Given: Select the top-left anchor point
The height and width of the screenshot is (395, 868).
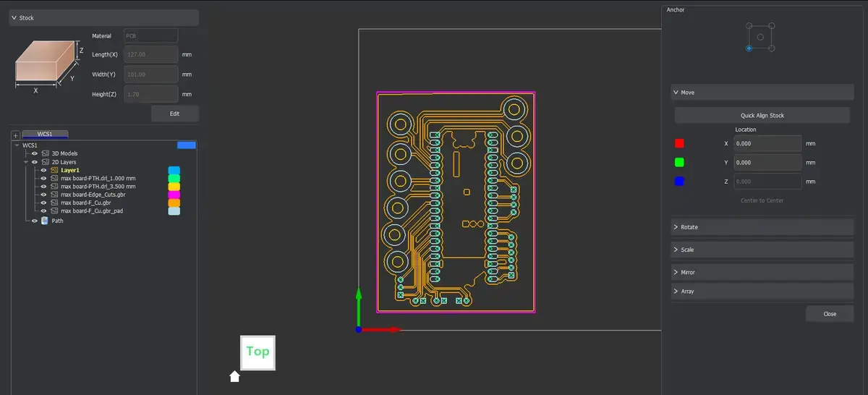Looking at the screenshot, I should [749, 25].
